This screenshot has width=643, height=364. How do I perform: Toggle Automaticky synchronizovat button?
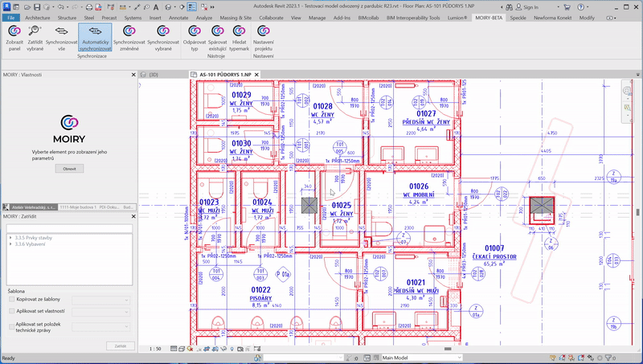(95, 36)
